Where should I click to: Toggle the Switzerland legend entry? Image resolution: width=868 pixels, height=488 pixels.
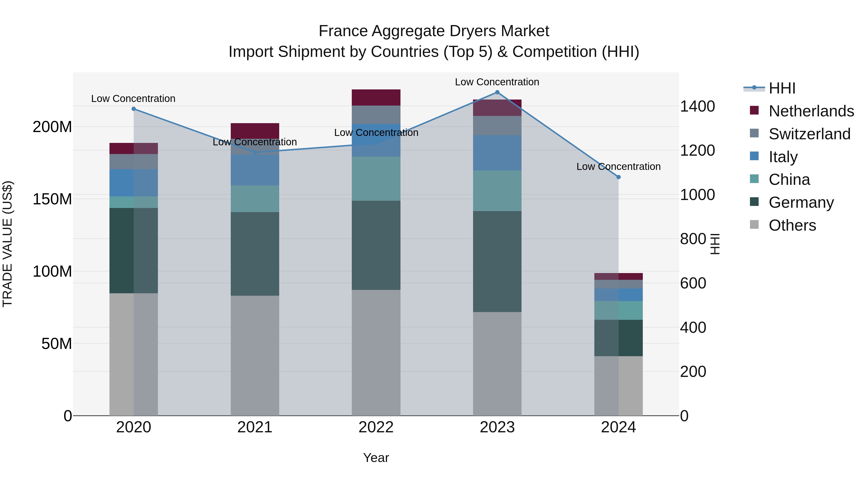click(800, 134)
